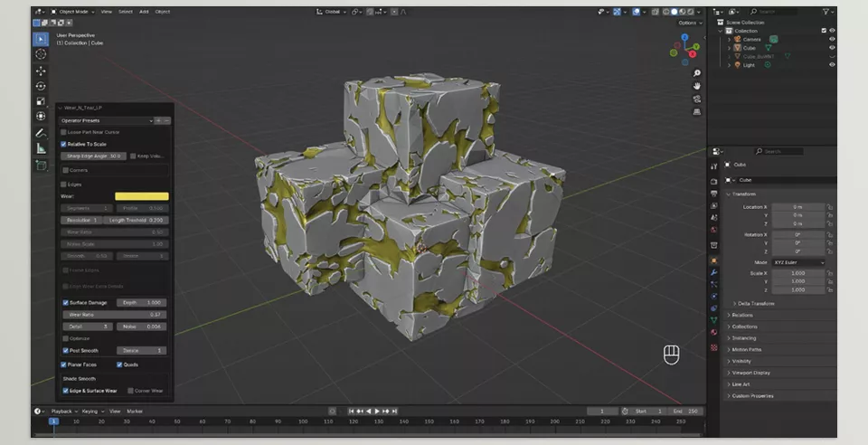The height and width of the screenshot is (445, 868).
Task: Open the Operator Presets dropdown
Action: tap(107, 120)
